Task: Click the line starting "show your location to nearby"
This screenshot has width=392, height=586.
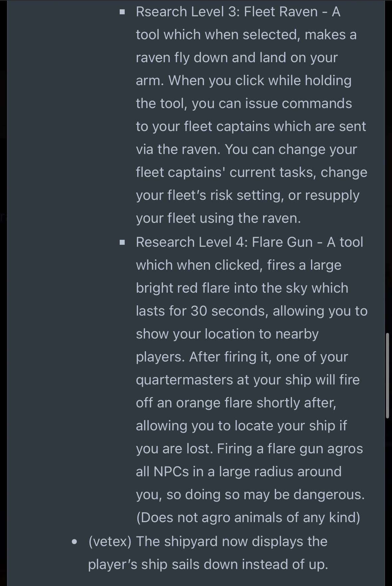Action: coord(227,334)
